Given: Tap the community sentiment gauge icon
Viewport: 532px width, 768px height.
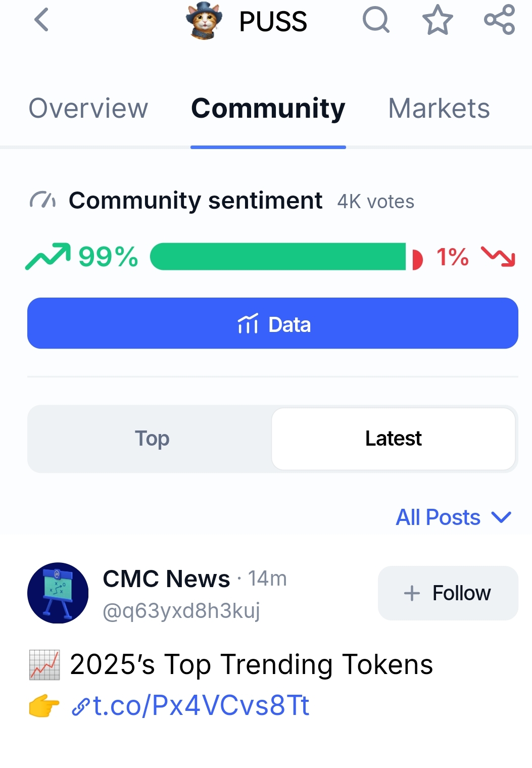Looking at the screenshot, I should 43,200.
